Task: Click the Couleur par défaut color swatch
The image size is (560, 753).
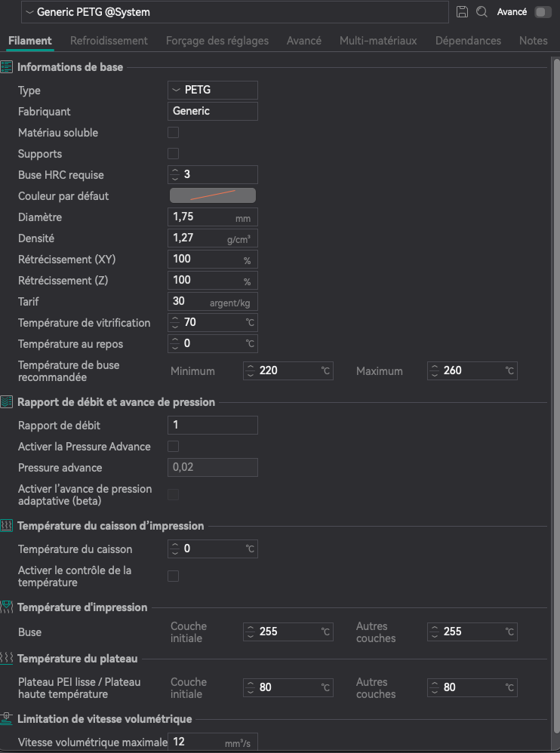Action: tap(212, 196)
